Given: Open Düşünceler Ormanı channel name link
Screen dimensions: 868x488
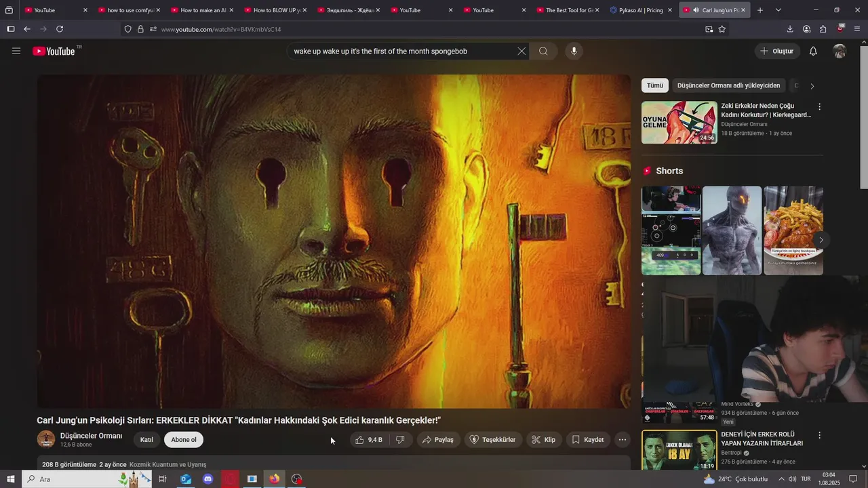Looking at the screenshot, I should pos(91,436).
